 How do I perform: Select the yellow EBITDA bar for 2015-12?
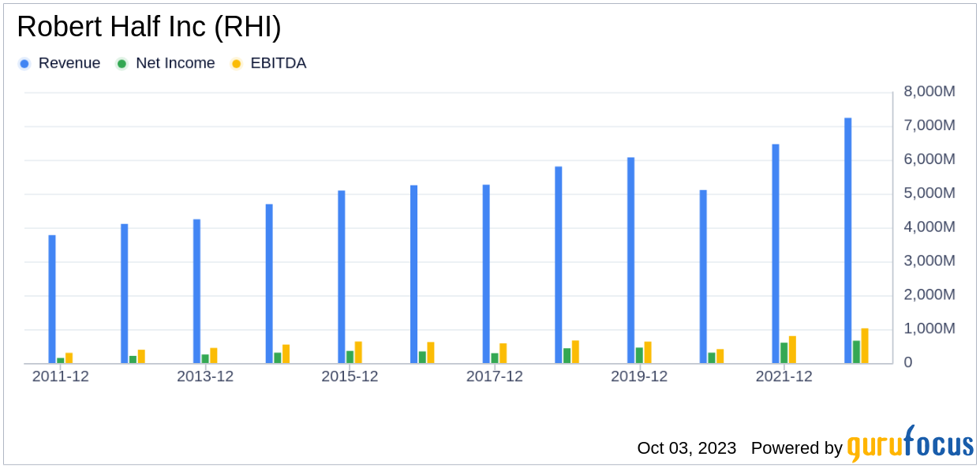[x=358, y=353]
